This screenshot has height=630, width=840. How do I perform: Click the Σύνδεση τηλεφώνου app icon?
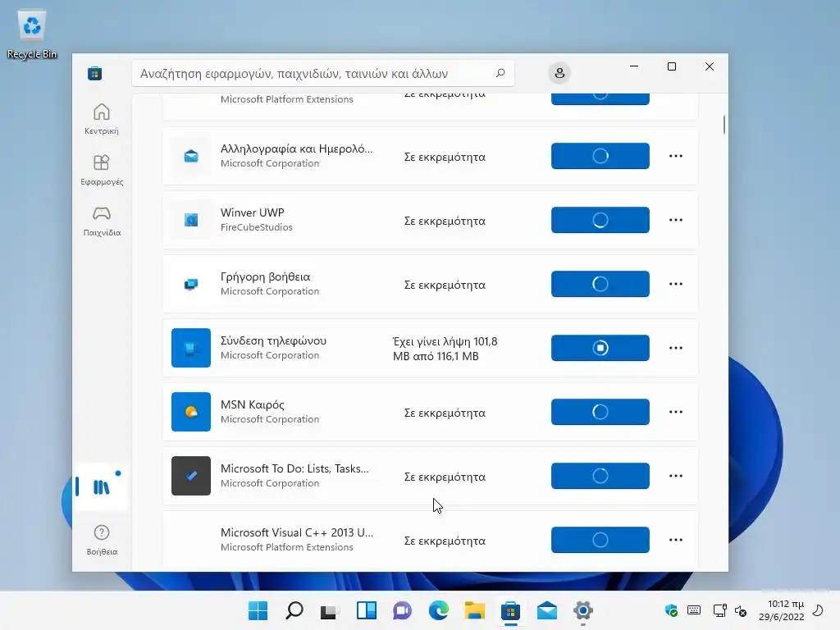[x=191, y=348]
